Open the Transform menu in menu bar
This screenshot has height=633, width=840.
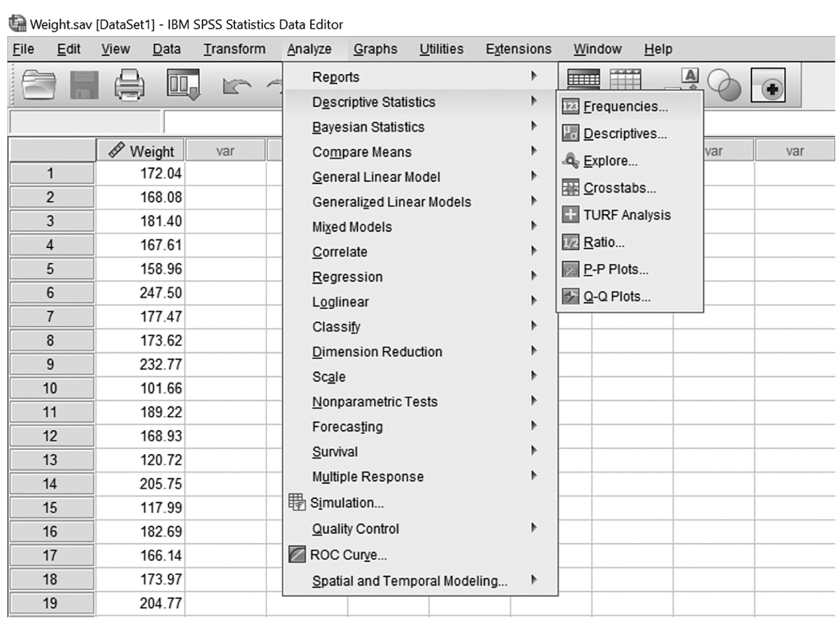point(234,49)
